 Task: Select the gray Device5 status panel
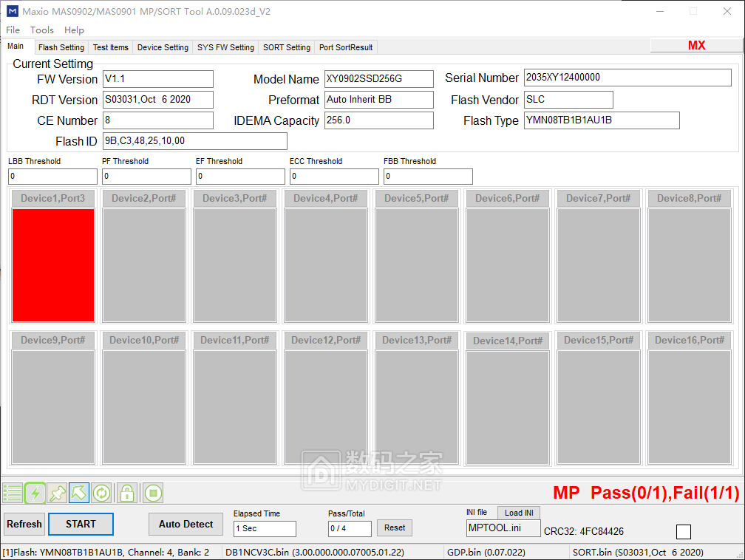click(x=417, y=265)
